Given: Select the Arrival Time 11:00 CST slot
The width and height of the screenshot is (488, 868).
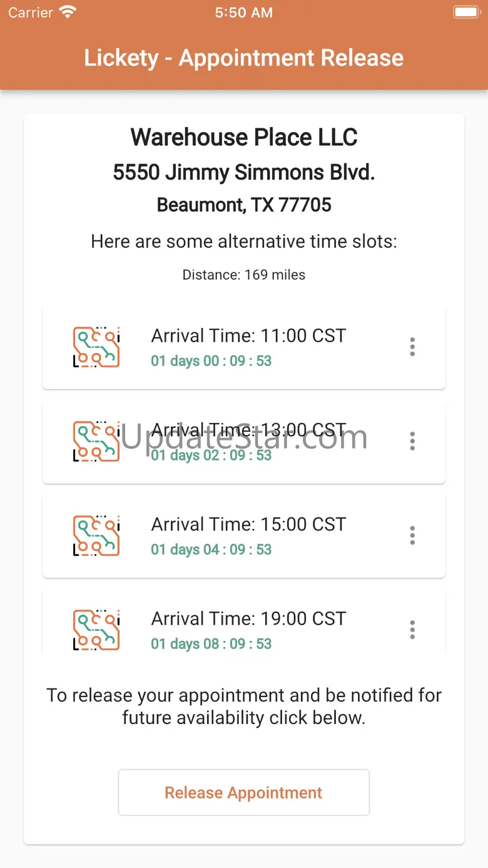Looking at the screenshot, I should point(248,336).
